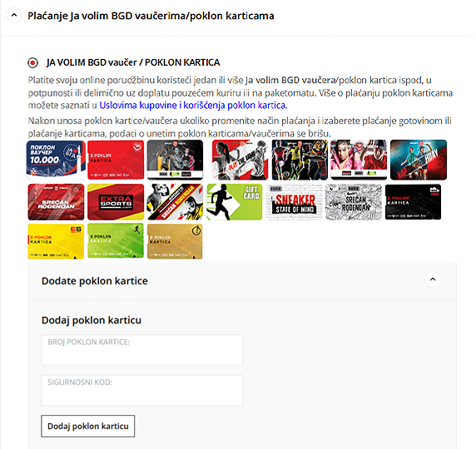This screenshot has width=476, height=449.
Task: Click the Dodaj poklon karticu button
Action: click(x=88, y=427)
